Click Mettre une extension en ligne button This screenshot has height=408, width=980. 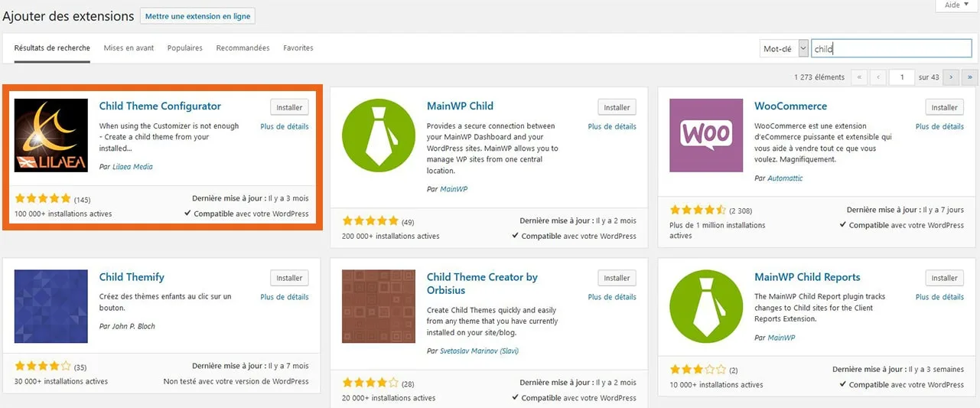click(197, 16)
